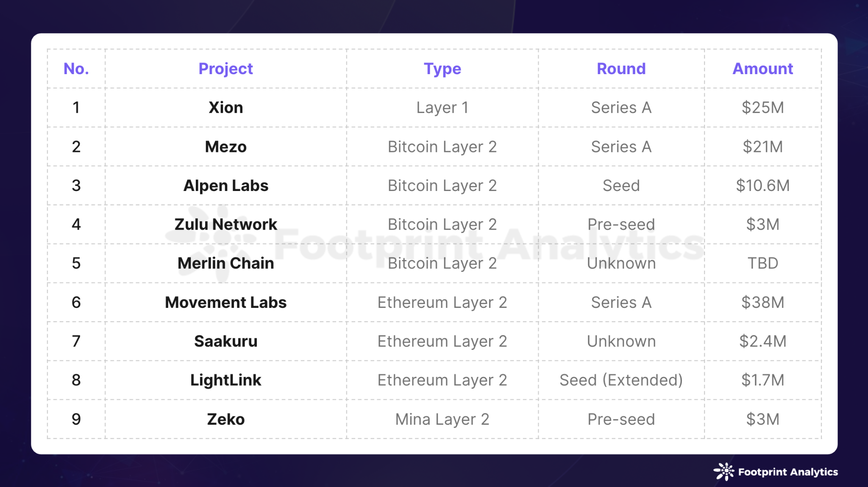Screen dimensions: 868x487
Task: Select the Round column header
Action: click(621, 69)
